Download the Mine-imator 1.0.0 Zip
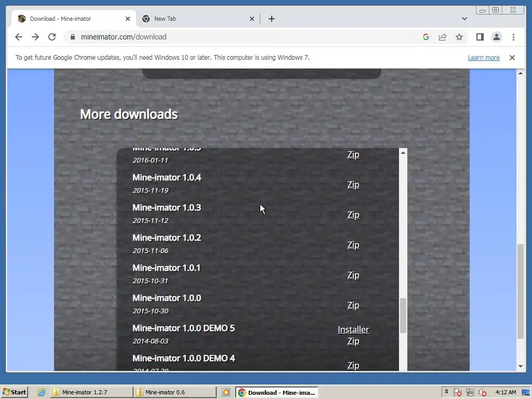 coord(353,305)
